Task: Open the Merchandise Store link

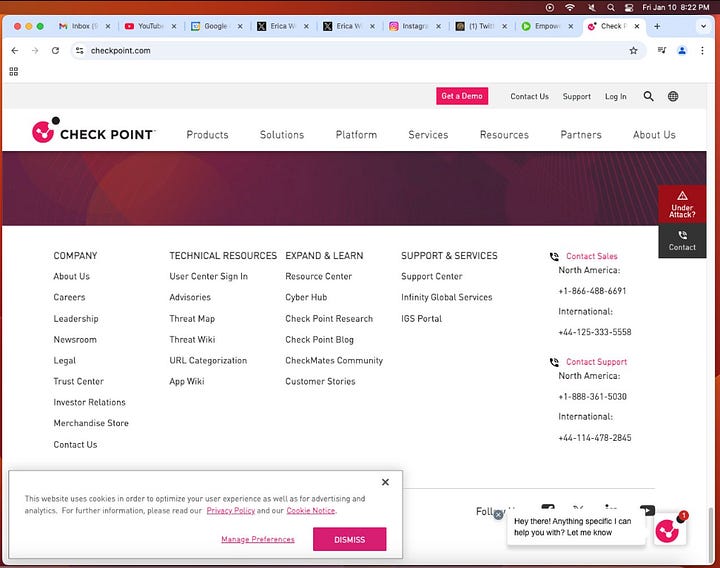Action: pyautogui.click(x=91, y=423)
